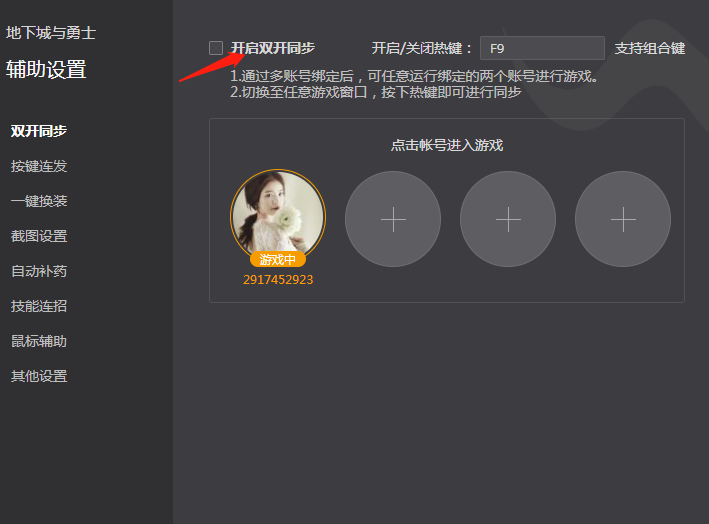Image resolution: width=709 pixels, height=524 pixels.
Task: Click the account avatar marked 游戏中
Action: [278, 215]
